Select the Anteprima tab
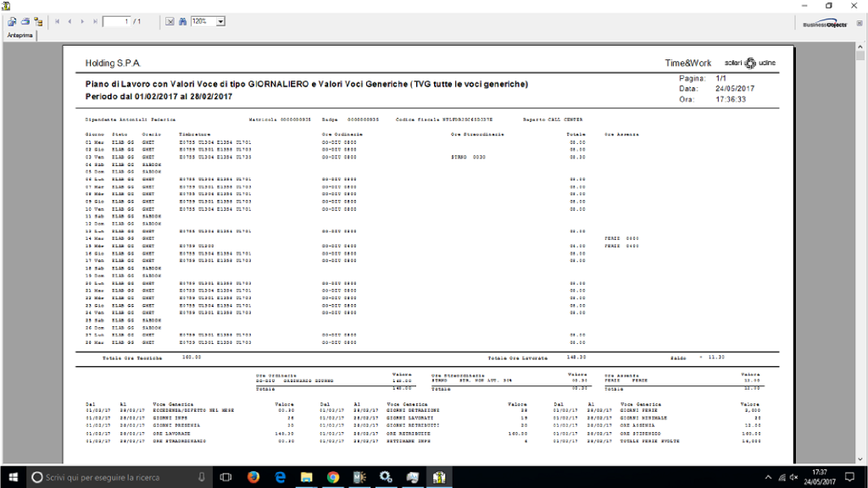This screenshot has width=868, height=488. click(19, 36)
